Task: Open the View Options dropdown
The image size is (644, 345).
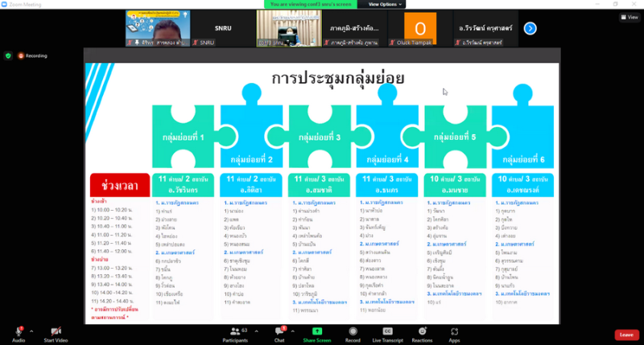Action: point(390,4)
